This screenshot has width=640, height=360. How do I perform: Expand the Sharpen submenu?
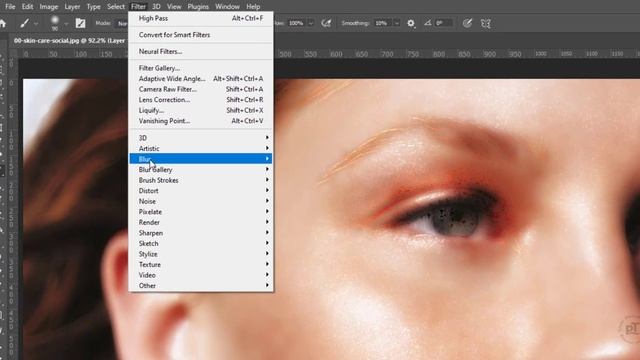tap(201, 233)
